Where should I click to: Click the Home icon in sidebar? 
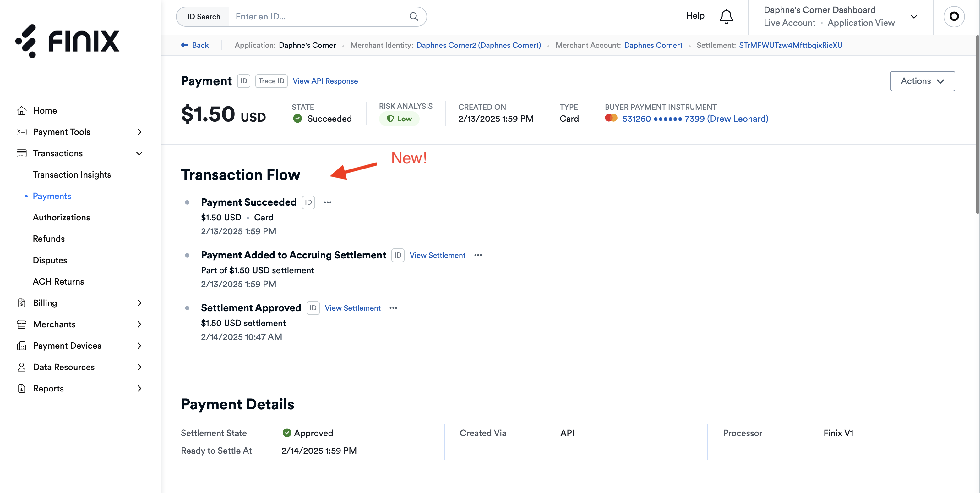pyautogui.click(x=22, y=110)
